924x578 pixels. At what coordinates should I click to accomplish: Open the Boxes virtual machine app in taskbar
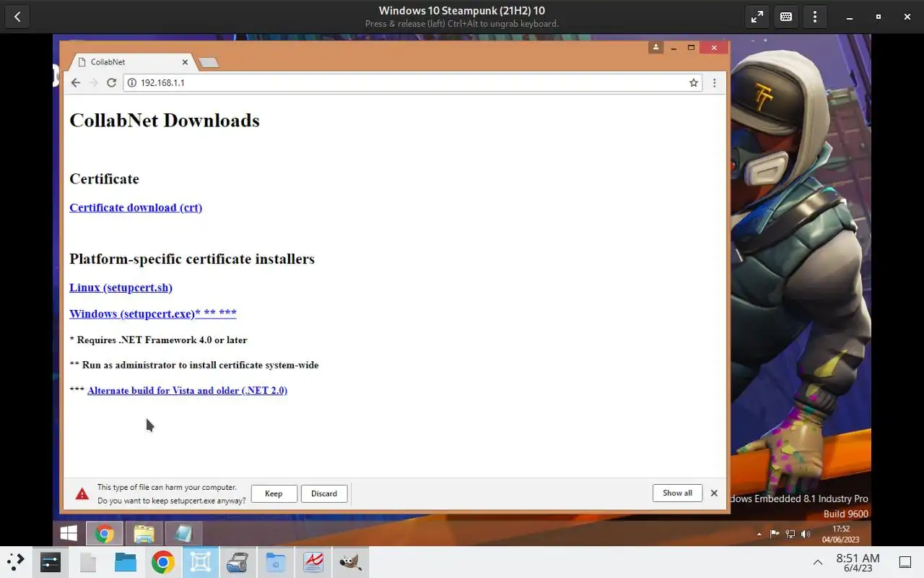coord(201,562)
